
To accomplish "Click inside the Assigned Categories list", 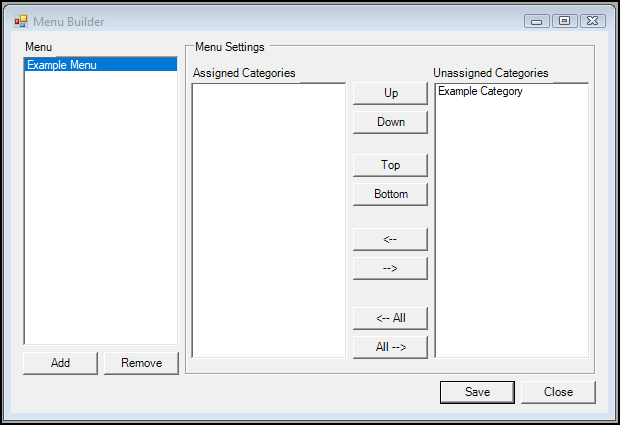I will [x=269, y=220].
